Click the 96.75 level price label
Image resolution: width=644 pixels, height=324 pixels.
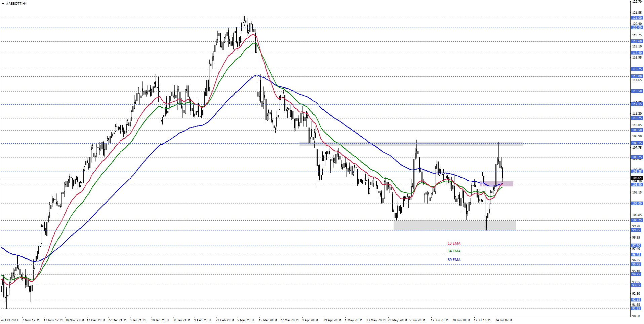pyautogui.click(x=637, y=255)
